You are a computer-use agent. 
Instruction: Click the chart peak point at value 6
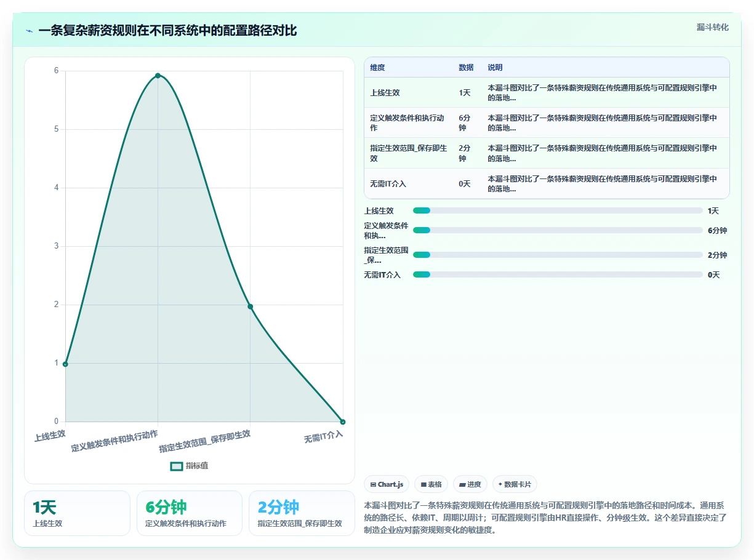158,75
